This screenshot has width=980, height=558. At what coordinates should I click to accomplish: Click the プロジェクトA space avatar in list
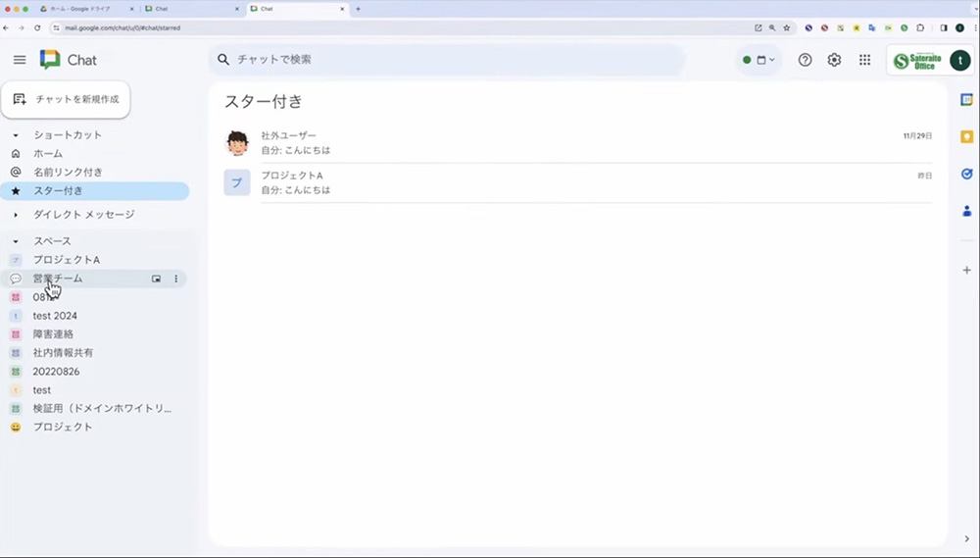point(237,182)
